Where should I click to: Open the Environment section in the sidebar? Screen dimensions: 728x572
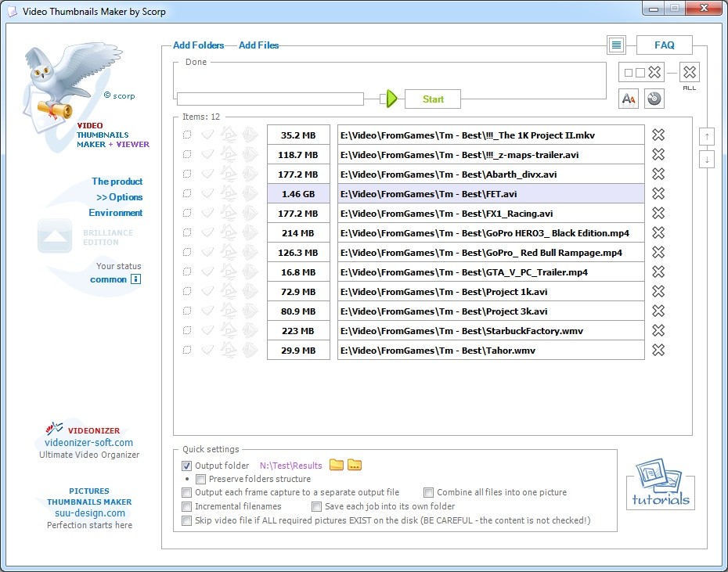[116, 213]
